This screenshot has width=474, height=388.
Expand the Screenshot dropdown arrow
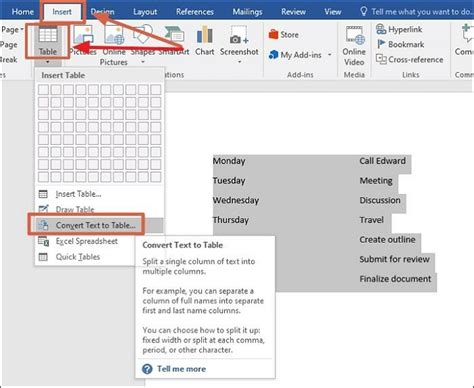pos(239,62)
